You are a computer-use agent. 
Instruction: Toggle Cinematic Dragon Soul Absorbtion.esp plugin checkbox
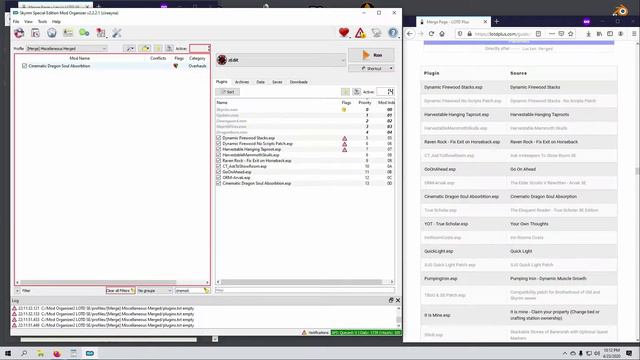219,184
